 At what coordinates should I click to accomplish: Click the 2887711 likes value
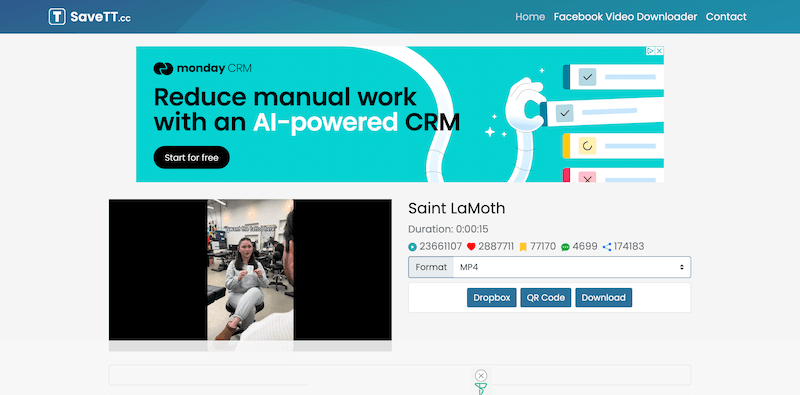[496, 246]
